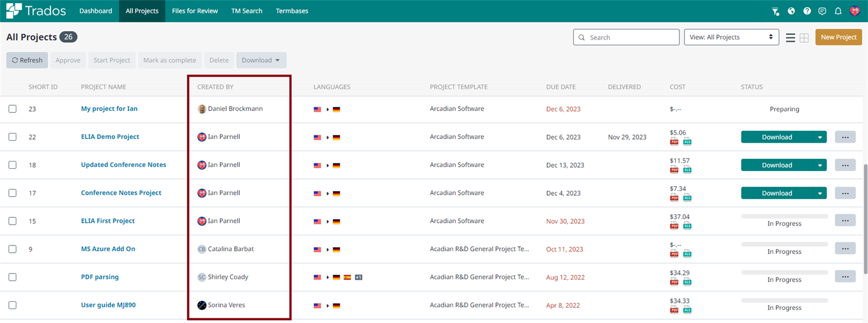Open PDF cost report for MS Azure Add On
Screen dimensions: 868x323
click(674, 253)
